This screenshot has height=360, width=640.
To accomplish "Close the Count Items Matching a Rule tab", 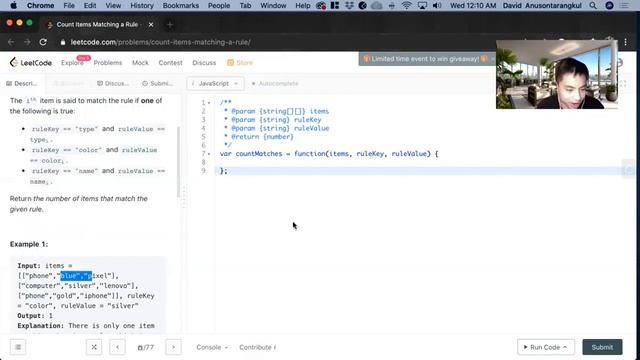I will click(x=151, y=24).
